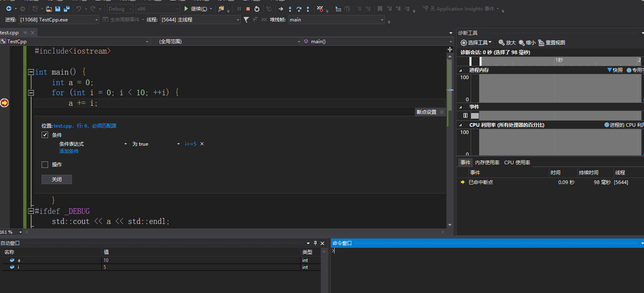Click the red stop debugging icon
This screenshot has width=644, height=293.
pyautogui.click(x=248, y=8)
